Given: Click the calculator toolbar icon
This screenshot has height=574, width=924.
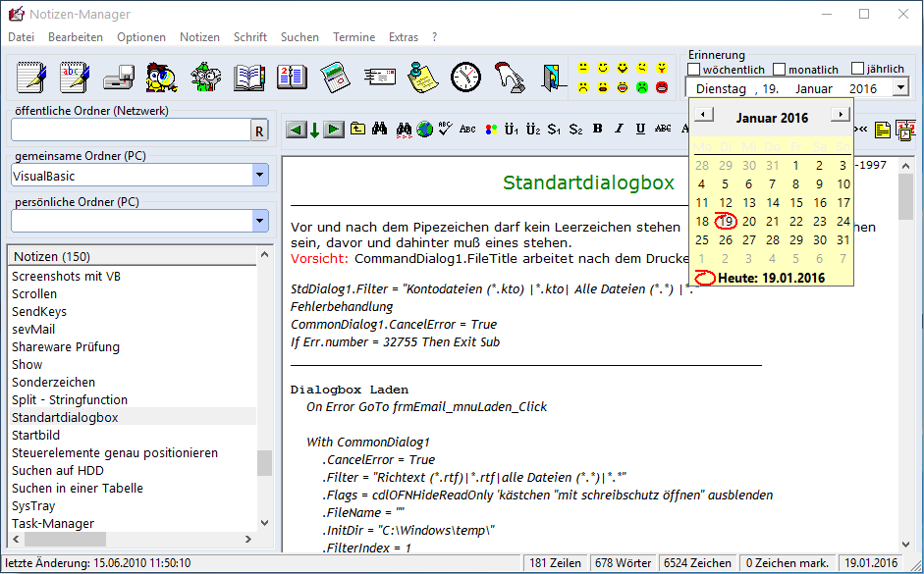Looking at the screenshot, I should tap(335, 78).
